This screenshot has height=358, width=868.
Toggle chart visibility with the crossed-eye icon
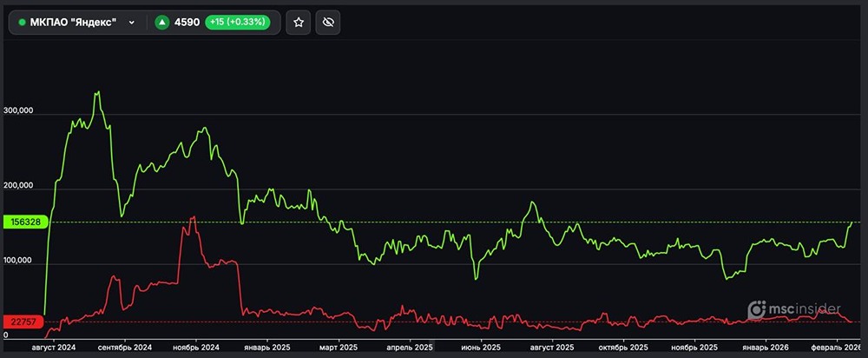[x=327, y=23]
